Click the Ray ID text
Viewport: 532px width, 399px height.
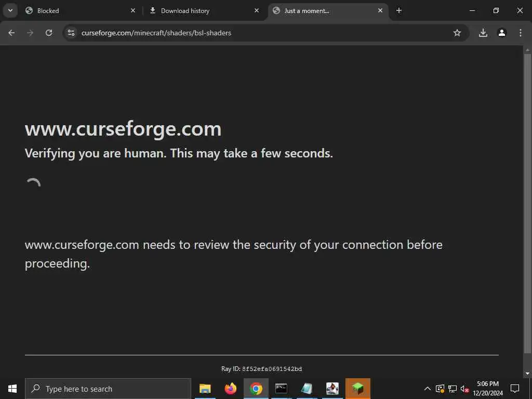tap(262, 369)
